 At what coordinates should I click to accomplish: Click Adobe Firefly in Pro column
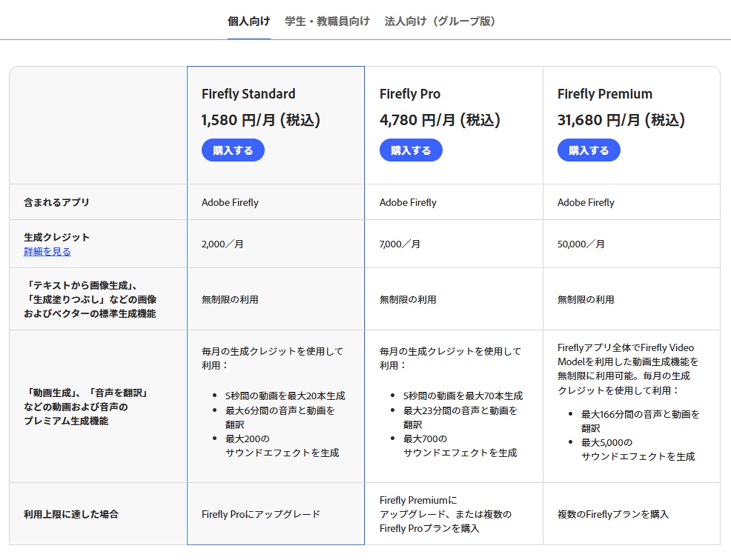[408, 202]
